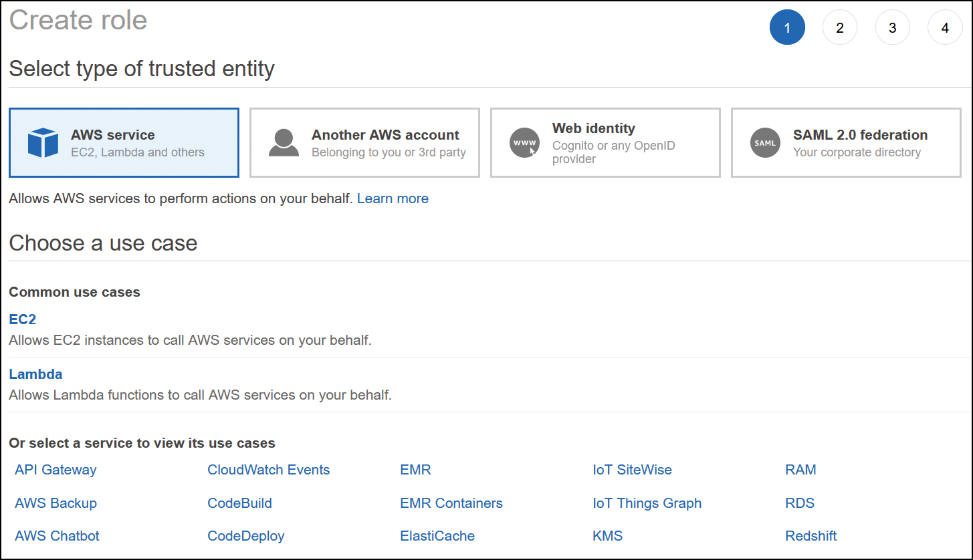View the RAM service use cases

tap(800, 470)
